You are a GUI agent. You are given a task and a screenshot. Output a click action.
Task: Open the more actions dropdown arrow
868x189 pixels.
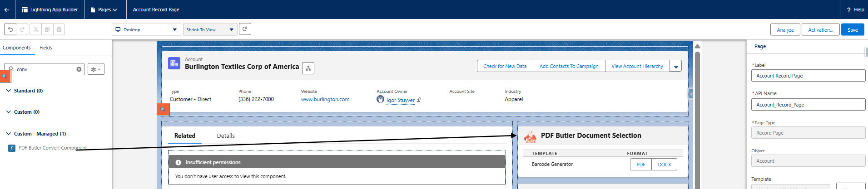click(x=676, y=66)
